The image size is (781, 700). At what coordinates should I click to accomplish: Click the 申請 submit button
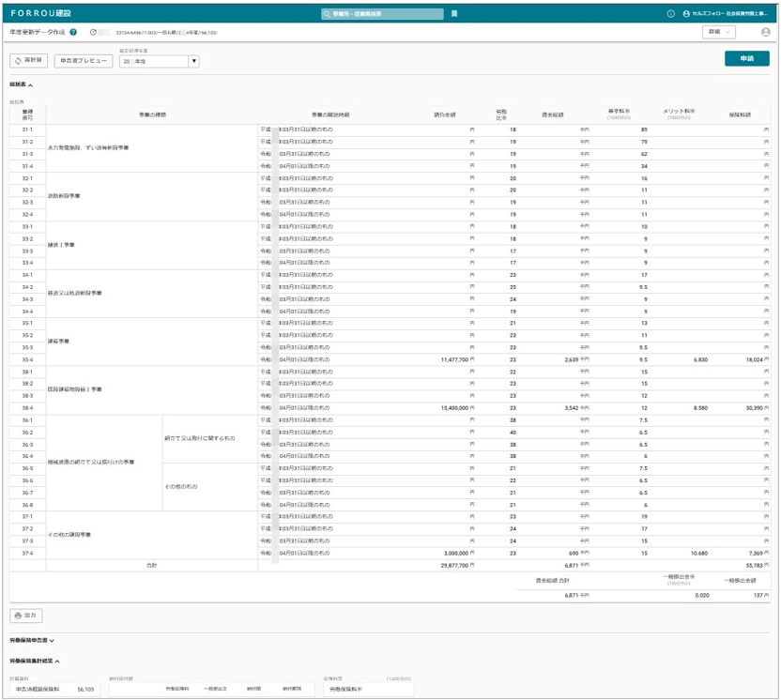click(746, 59)
